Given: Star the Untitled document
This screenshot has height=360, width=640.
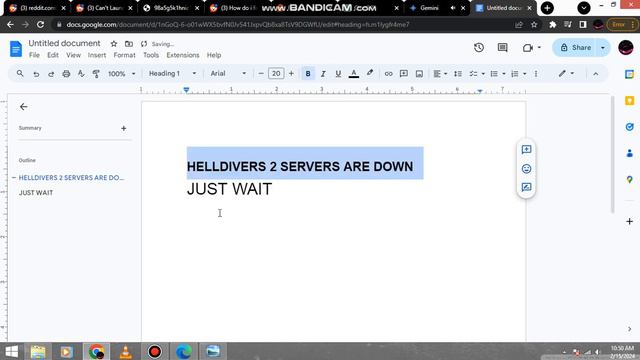Looking at the screenshot, I should 114,44.
